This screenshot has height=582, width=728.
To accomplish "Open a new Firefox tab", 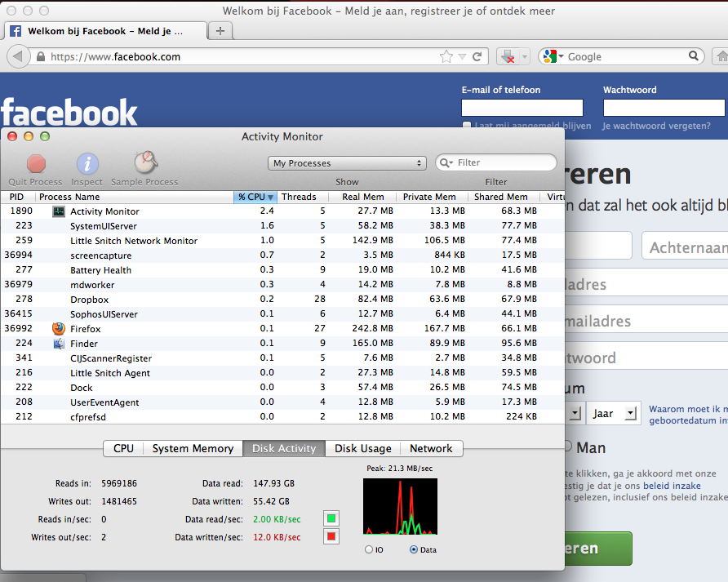I will pos(220,31).
